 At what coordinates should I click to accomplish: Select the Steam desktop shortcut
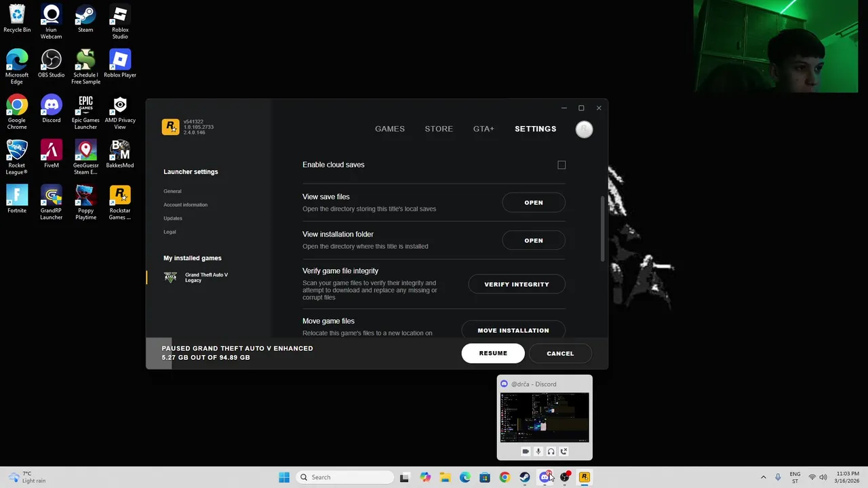[85, 20]
